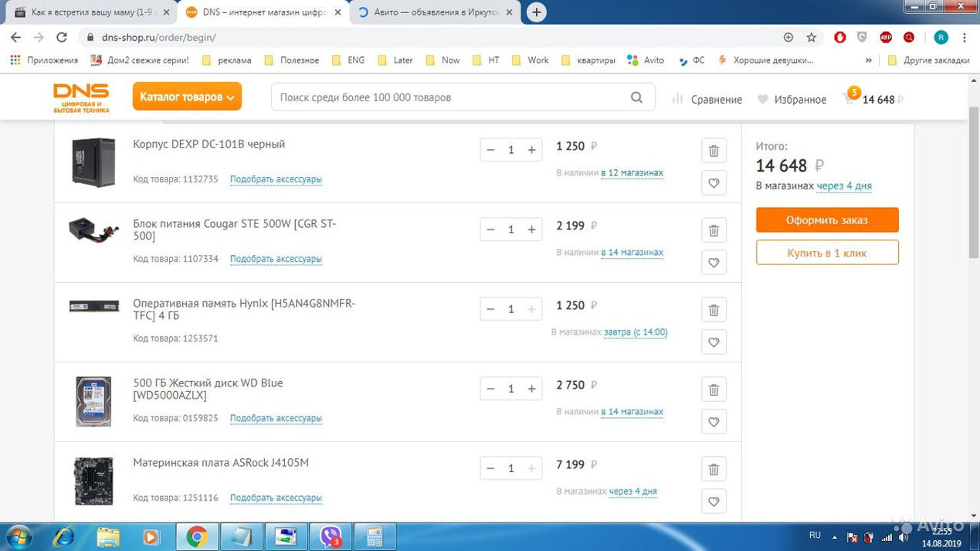Open Internet Explorer from taskbar

[x=64, y=536]
